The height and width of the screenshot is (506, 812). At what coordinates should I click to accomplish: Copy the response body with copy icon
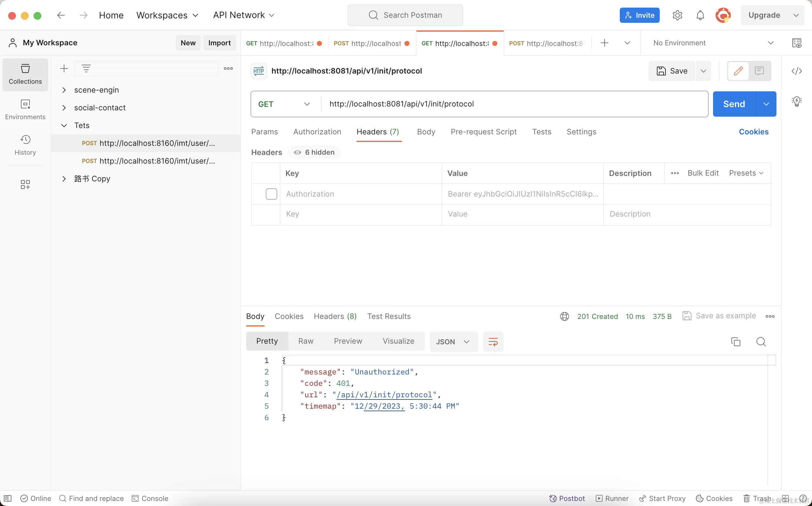point(735,342)
